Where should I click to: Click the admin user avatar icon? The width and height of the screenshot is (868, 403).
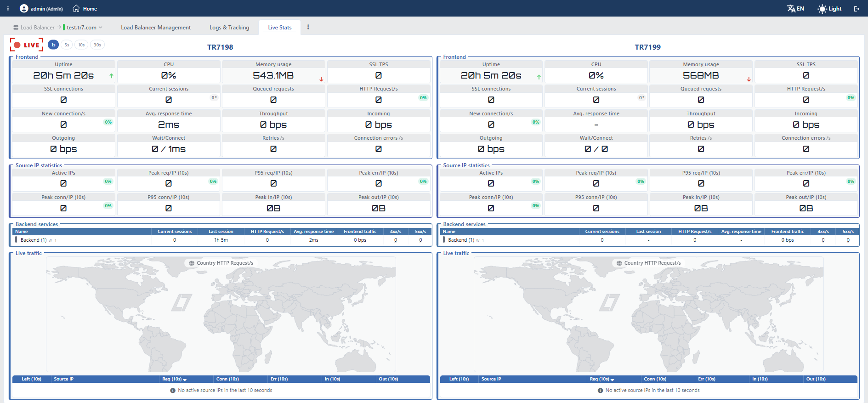[x=24, y=9]
